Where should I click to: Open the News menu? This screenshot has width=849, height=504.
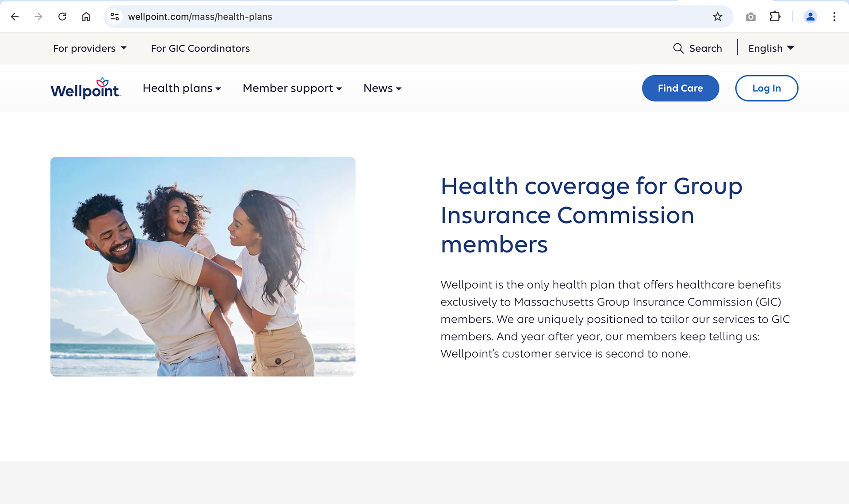tap(382, 88)
